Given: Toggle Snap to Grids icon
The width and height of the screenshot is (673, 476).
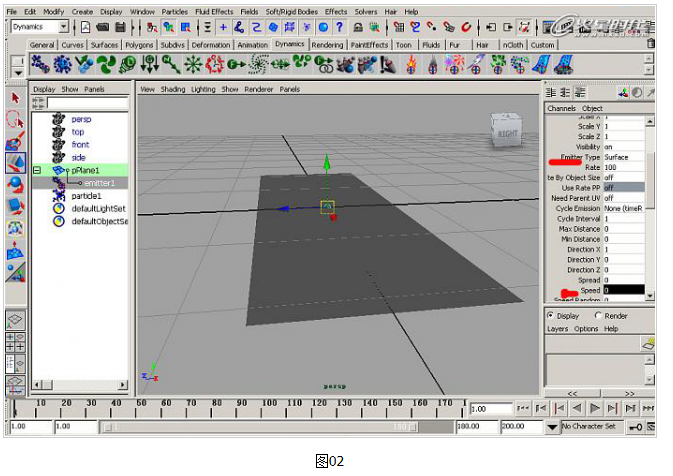Looking at the screenshot, I should click(399, 27).
